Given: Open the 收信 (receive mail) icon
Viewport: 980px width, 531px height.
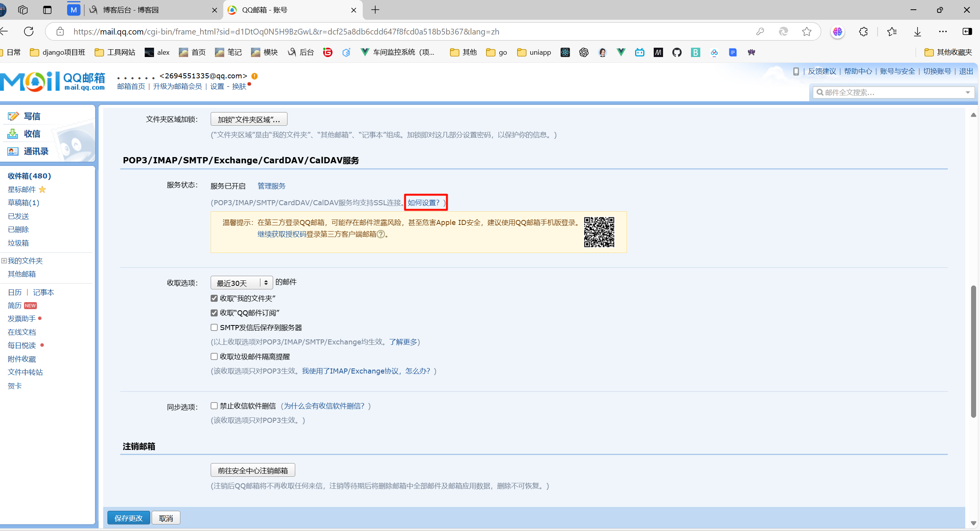Looking at the screenshot, I should pyautogui.click(x=13, y=133).
